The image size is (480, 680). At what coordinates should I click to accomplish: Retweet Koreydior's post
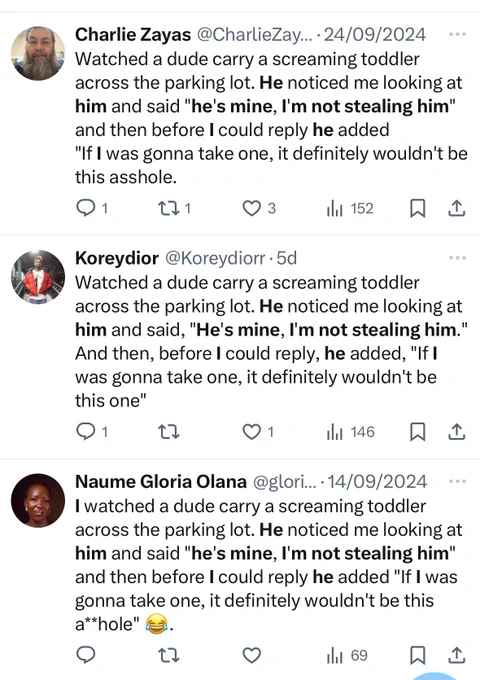tap(168, 432)
